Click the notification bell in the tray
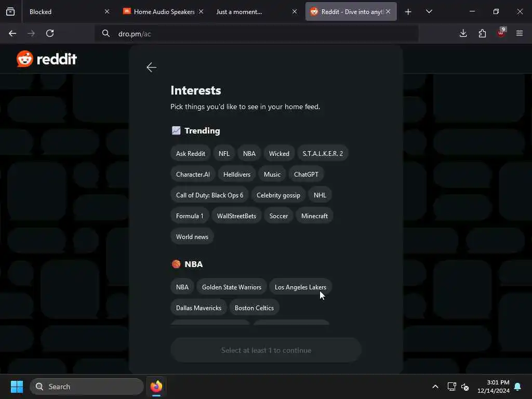The image size is (532, 399). 518,387
